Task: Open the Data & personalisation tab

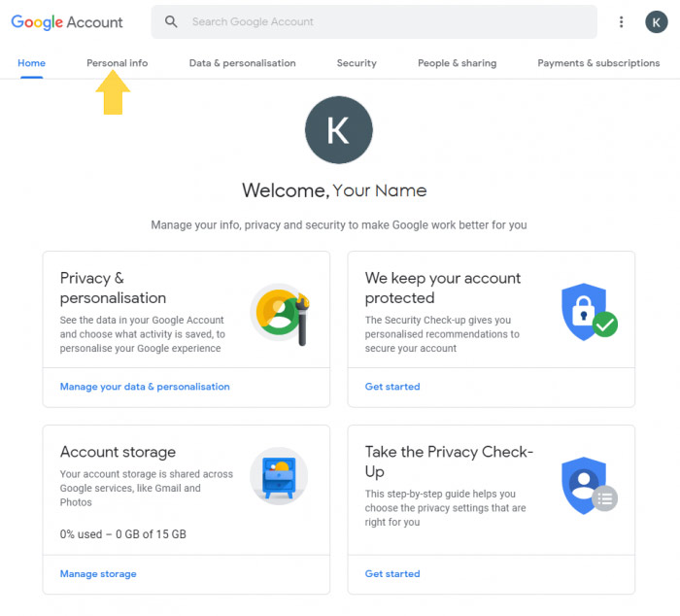Action: pyautogui.click(x=243, y=63)
